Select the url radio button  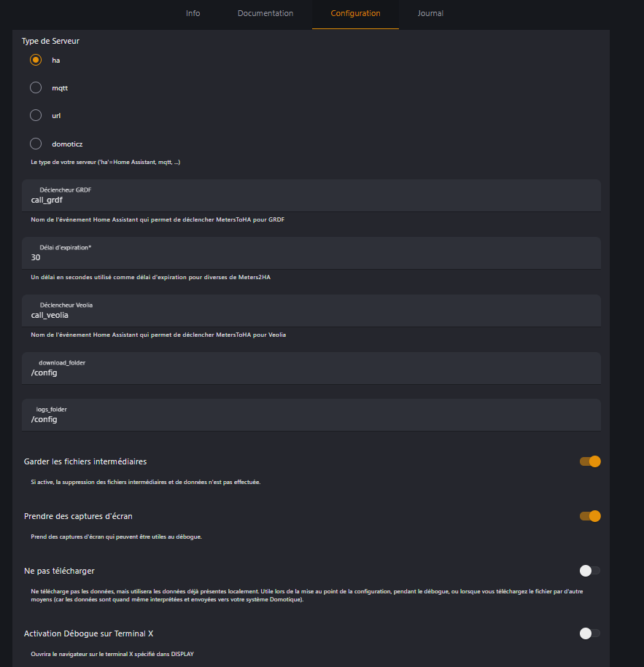[x=36, y=115]
